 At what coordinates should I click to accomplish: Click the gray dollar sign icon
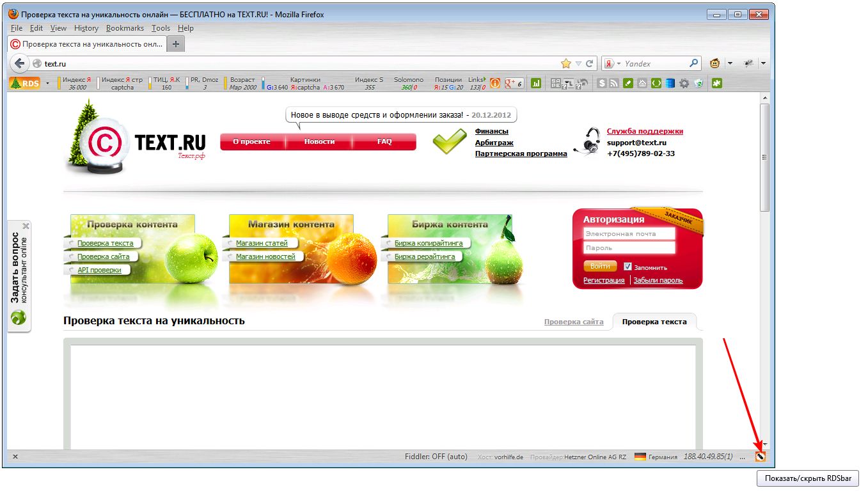602,83
